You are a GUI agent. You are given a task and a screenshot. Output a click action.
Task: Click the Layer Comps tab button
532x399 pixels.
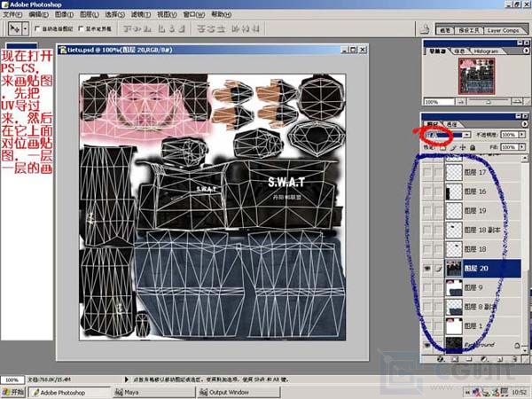click(503, 29)
